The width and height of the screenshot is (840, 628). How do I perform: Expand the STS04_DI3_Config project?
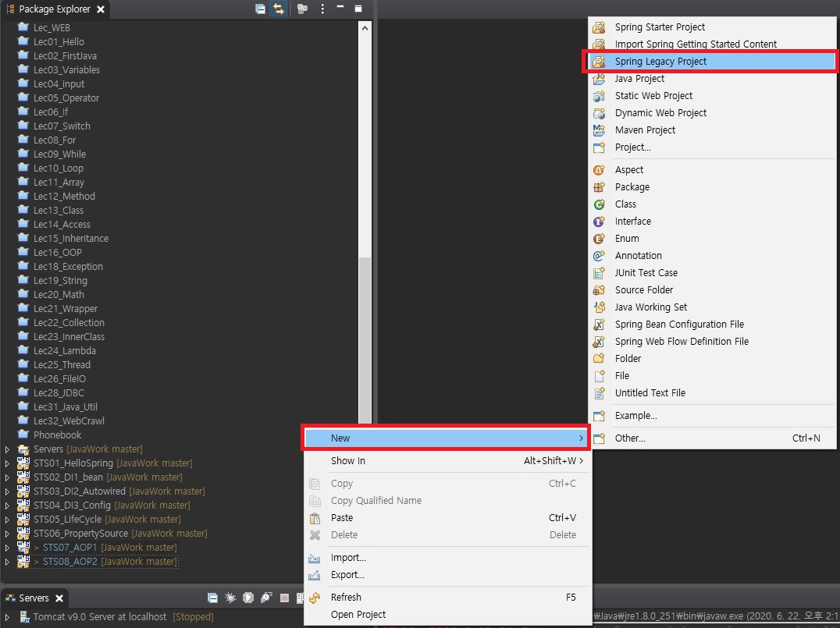click(x=7, y=506)
